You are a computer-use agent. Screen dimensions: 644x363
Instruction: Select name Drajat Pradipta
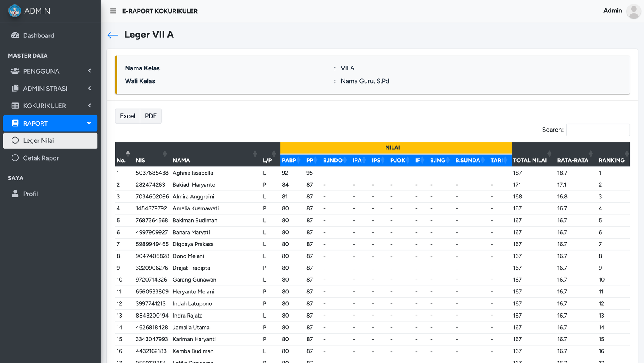pyautogui.click(x=191, y=268)
